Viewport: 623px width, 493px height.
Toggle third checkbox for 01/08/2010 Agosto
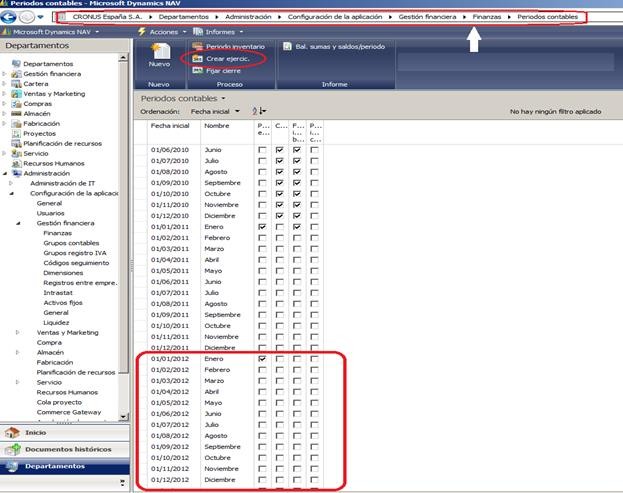pos(297,172)
